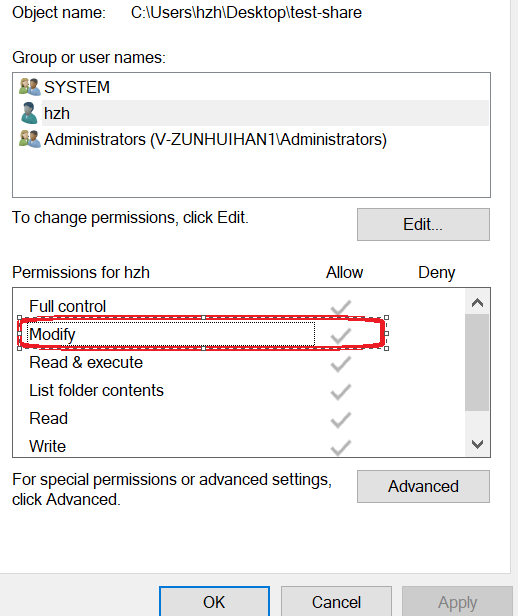Open Advanced permission settings

pos(423,486)
